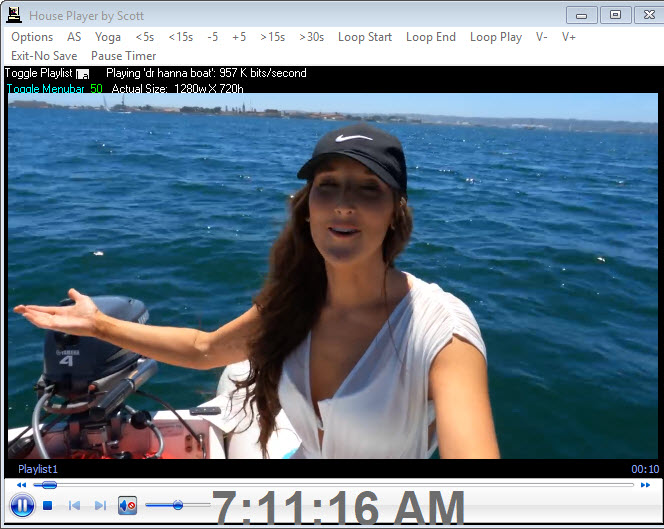Toggle Playlist visibility
The width and height of the screenshot is (664, 529).
coord(38,73)
